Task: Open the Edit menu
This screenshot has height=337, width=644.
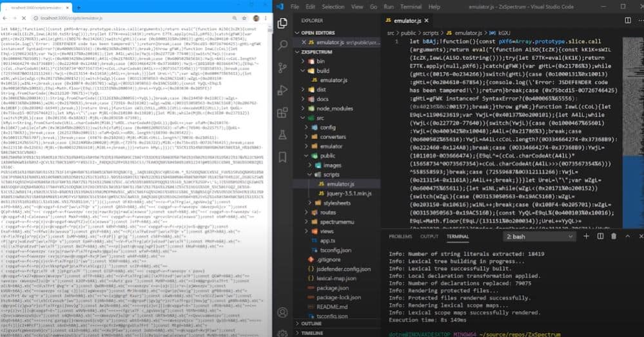Action: [311, 7]
